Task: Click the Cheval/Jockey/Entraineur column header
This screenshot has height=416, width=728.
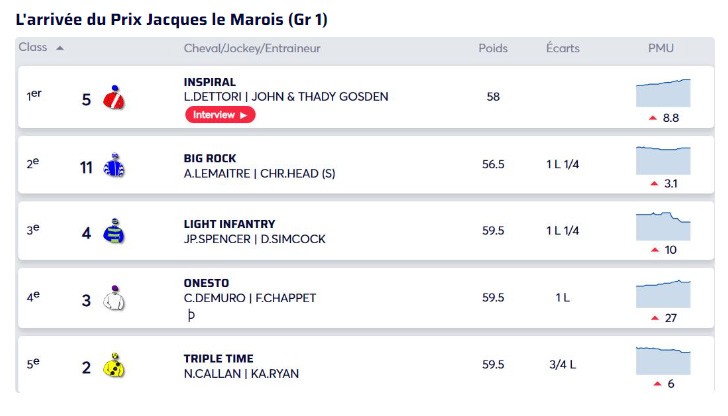Action: click(x=252, y=48)
